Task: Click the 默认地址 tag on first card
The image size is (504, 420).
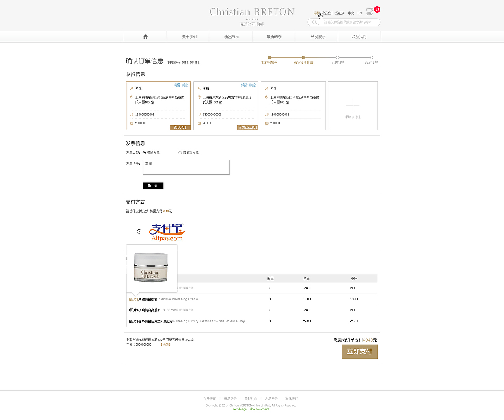Action: pos(180,128)
